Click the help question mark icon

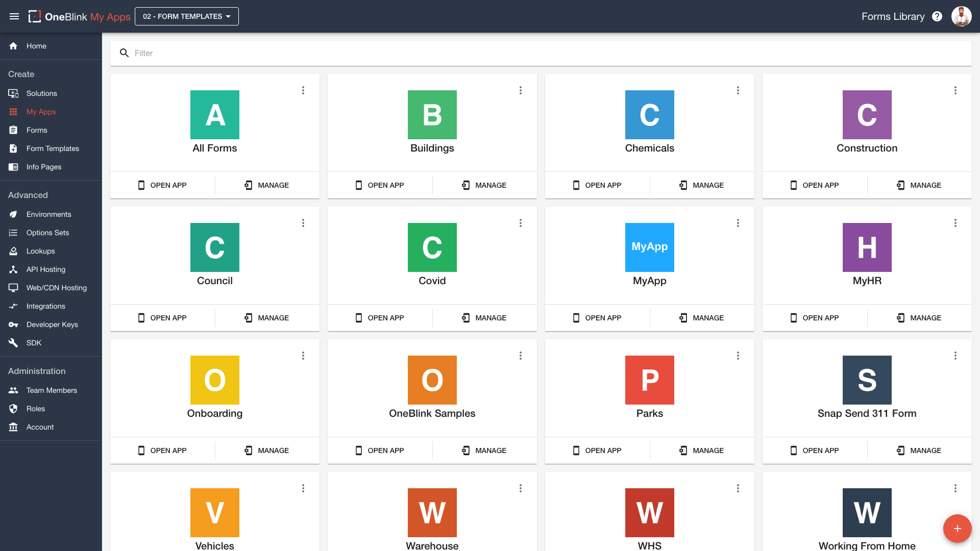point(937,16)
